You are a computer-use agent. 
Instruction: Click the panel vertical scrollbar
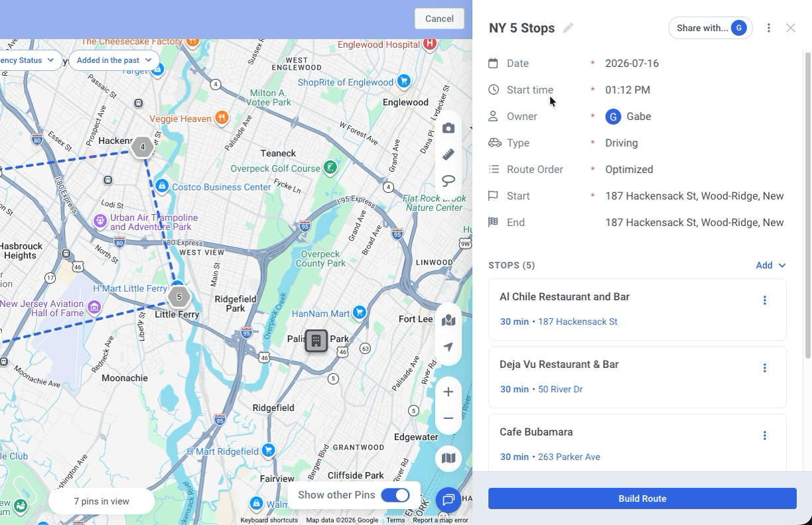807,205
